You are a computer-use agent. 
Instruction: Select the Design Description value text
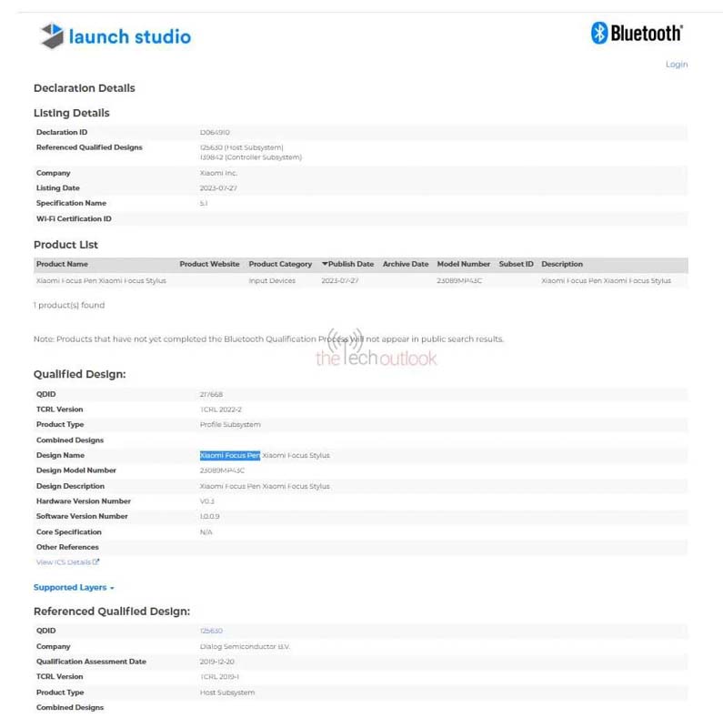[265, 486]
